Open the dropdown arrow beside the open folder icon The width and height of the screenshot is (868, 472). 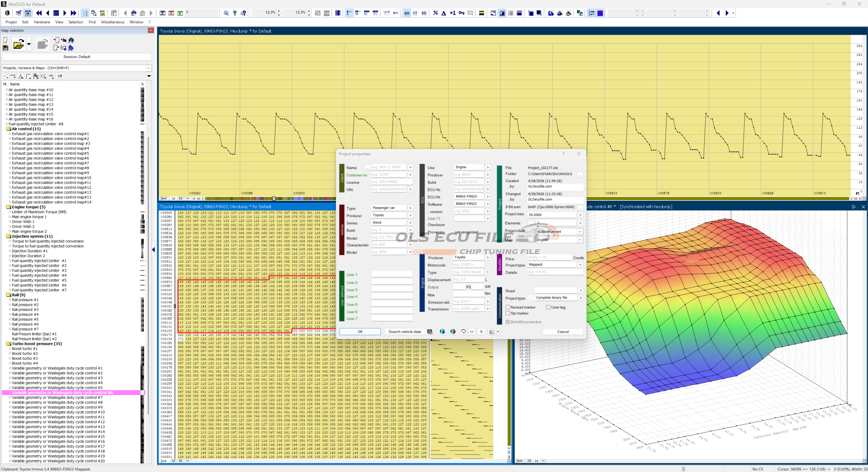(x=29, y=44)
